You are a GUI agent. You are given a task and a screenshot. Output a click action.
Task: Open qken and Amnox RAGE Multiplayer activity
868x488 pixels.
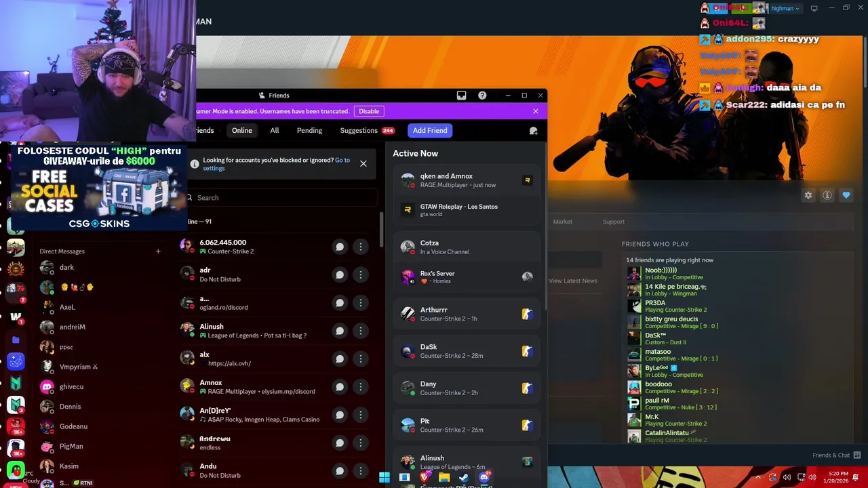[467, 180]
